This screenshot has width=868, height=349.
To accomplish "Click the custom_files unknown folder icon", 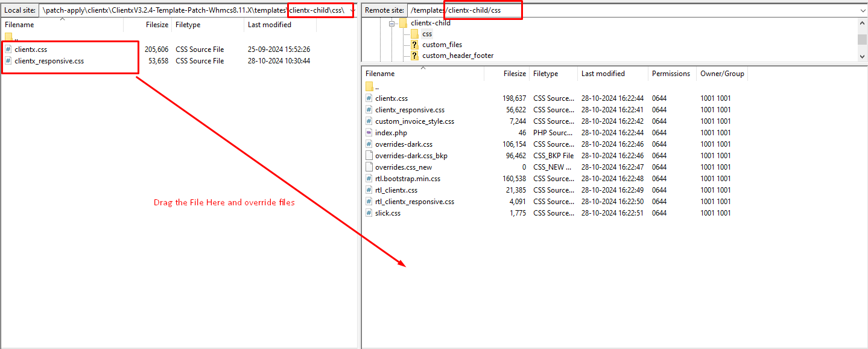I will 414,45.
